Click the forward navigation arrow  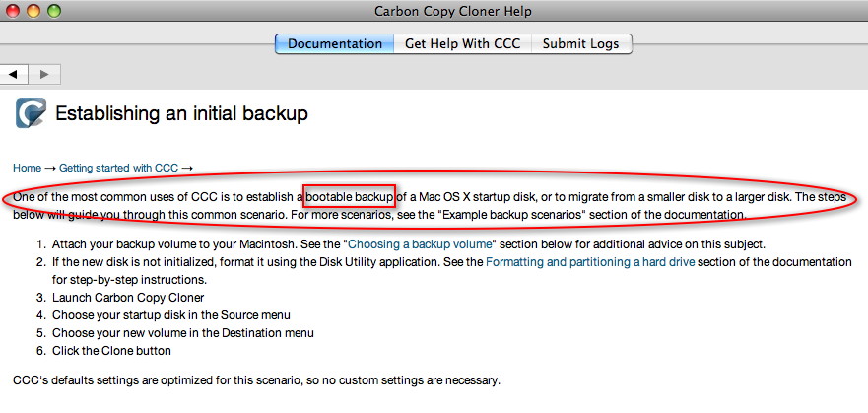44,74
